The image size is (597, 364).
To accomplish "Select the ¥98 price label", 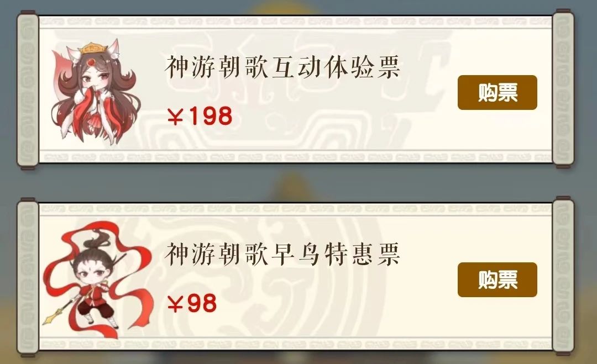I will tap(192, 304).
